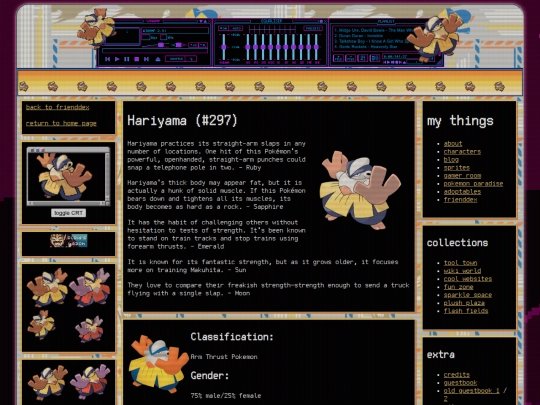Image resolution: width=540 pixels, height=405 pixels.
Task: Turn the equalizer ON button
Action: coord(223,28)
